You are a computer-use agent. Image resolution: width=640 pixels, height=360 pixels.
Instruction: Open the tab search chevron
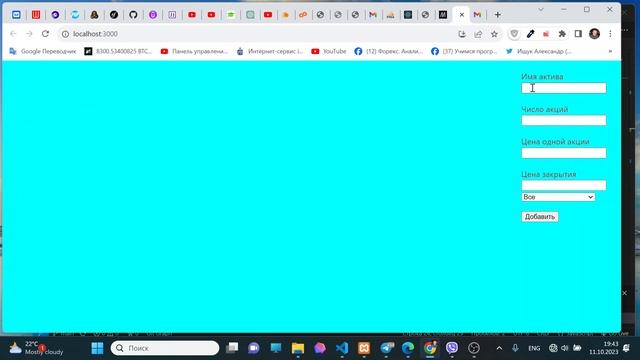pyautogui.click(x=541, y=9)
